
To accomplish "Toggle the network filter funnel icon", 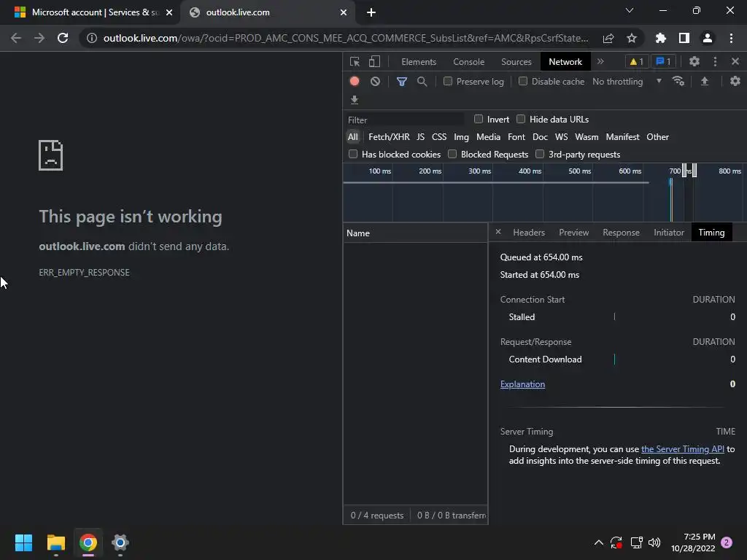I will click(x=402, y=82).
